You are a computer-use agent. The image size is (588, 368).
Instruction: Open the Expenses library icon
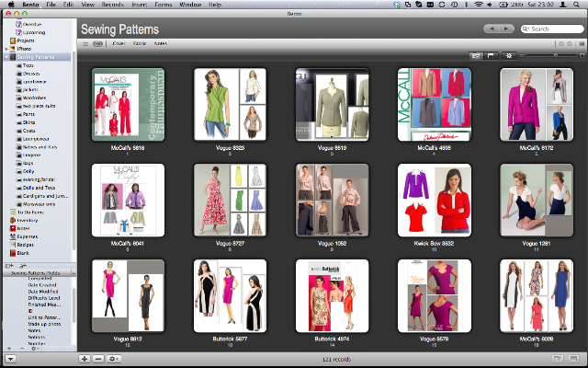click(13, 236)
